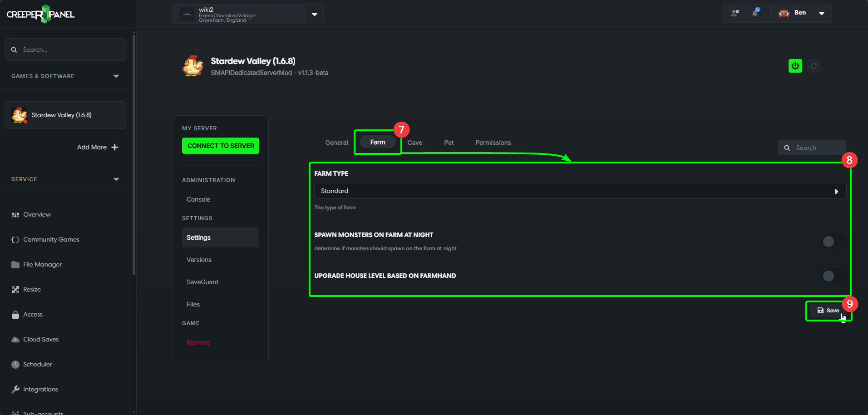The width and height of the screenshot is (868, 415).
Task: Click the Connect to Server button
Action: pyautogui.click(x=221, y=146)
